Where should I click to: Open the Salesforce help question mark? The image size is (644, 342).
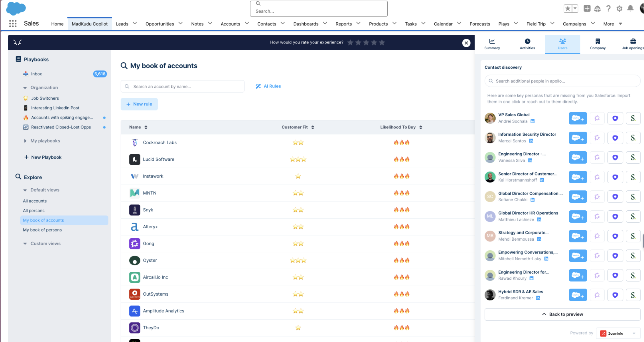608,9
